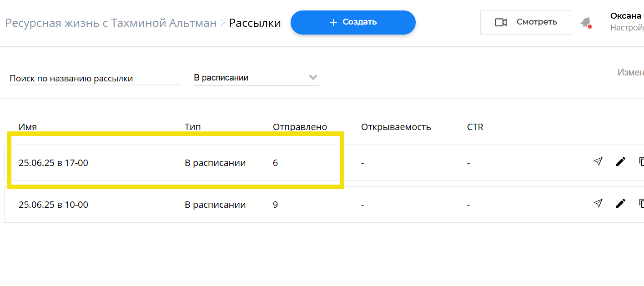Image resolution: width=644 pixels, height=286 pixels.
Task: Edit the 25.06.25 в 17-00 mailing
Action: 620,161
